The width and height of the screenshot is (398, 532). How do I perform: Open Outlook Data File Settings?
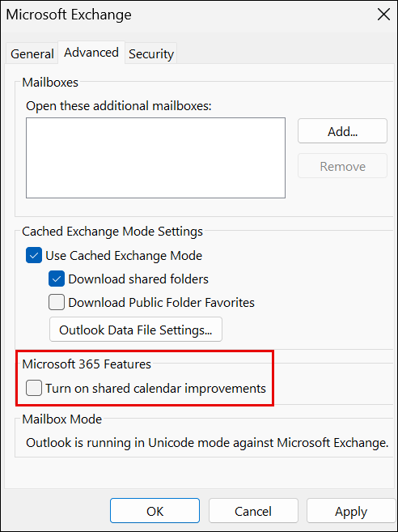point(136,330)
